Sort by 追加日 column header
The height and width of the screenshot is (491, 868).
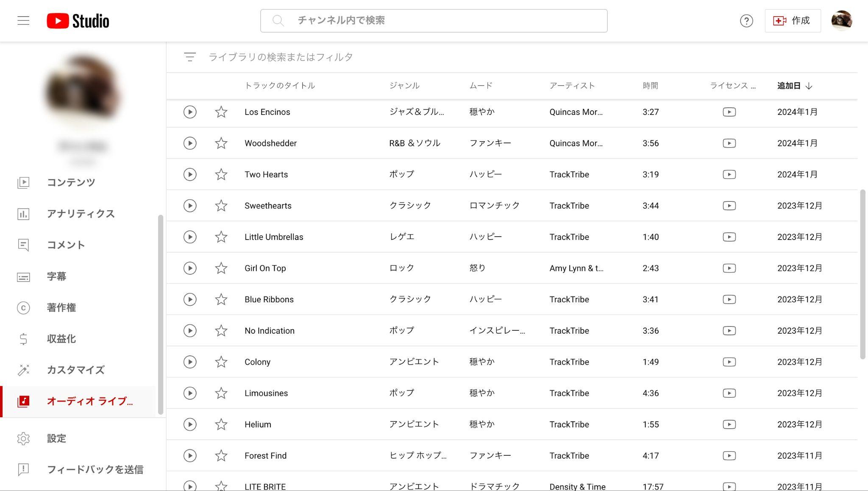tap(794, 86)
